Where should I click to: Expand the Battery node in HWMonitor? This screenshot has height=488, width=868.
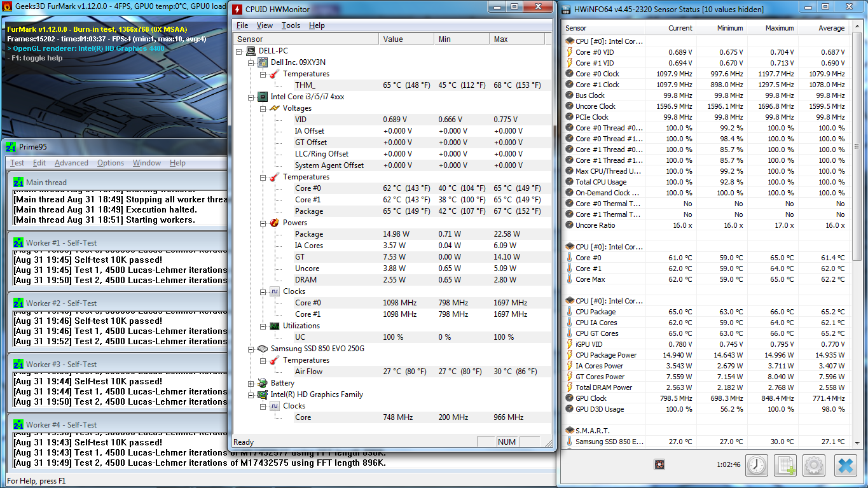251,383
